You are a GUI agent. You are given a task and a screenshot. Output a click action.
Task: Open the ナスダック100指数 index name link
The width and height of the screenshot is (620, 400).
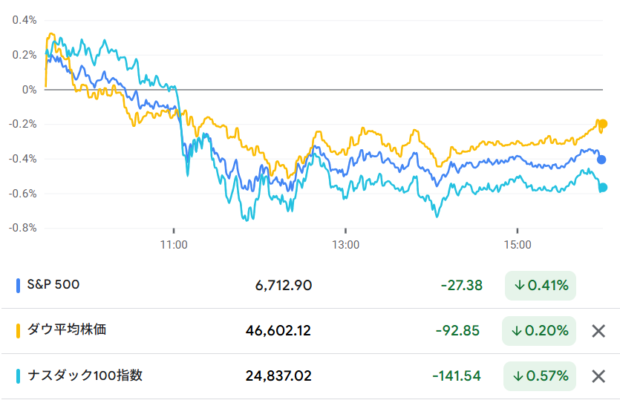point(87,376)
